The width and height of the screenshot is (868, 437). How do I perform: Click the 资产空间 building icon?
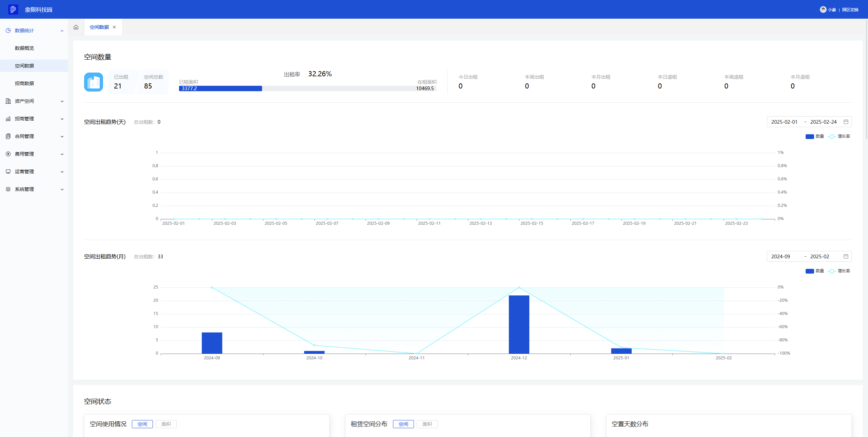8,101
